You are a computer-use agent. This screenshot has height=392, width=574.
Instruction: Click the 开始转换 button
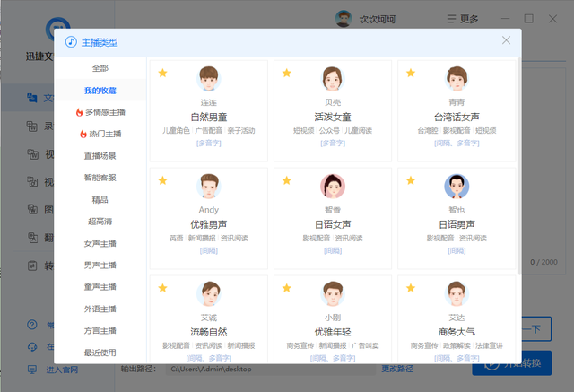(x=512, y=363)
